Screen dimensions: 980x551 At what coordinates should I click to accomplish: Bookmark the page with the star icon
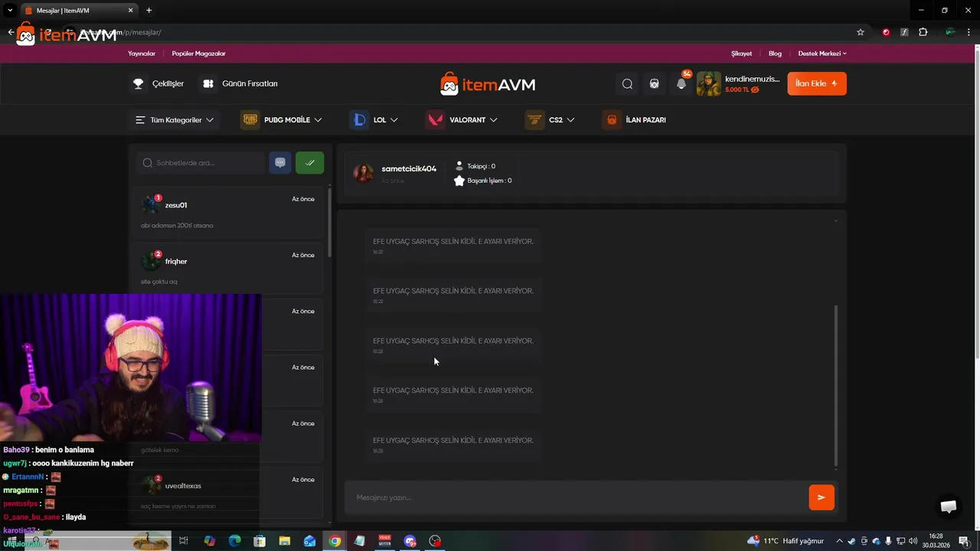tap(861, 32)
